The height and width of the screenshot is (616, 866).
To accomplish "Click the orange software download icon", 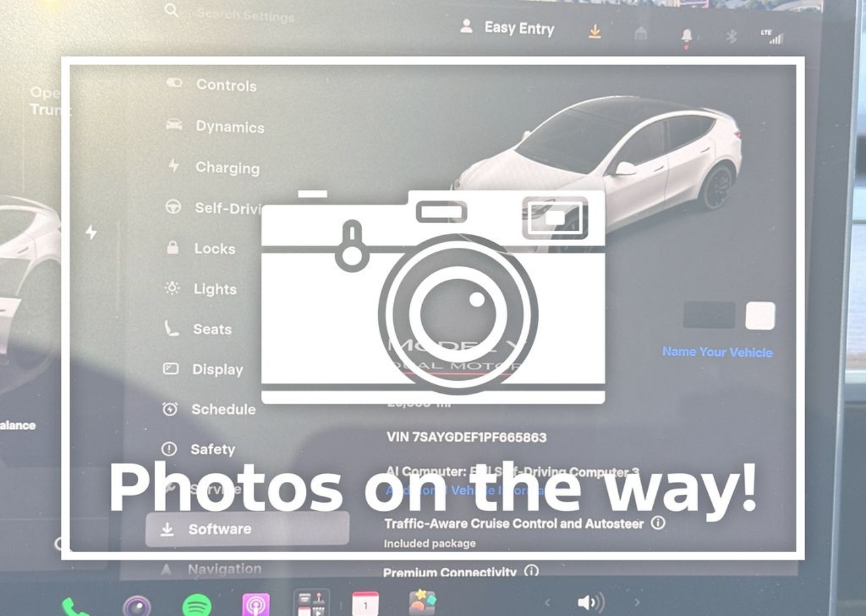I will (x=594, y=31).
